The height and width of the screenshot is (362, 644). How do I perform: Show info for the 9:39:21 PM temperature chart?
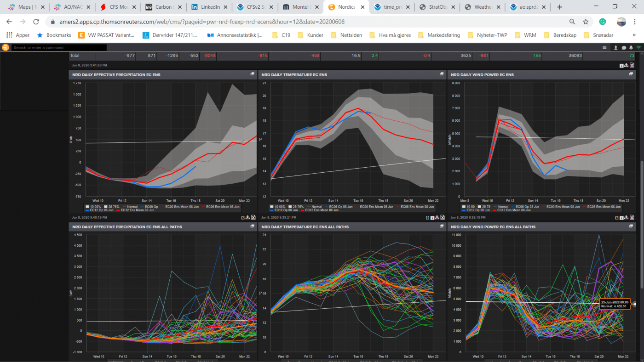pyautogui.click(x=432, y=218)
